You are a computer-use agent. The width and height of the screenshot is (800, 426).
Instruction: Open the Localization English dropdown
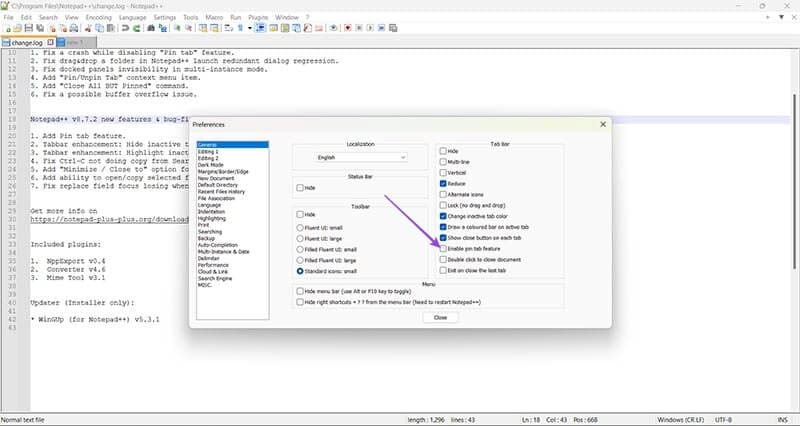(361, 158)
